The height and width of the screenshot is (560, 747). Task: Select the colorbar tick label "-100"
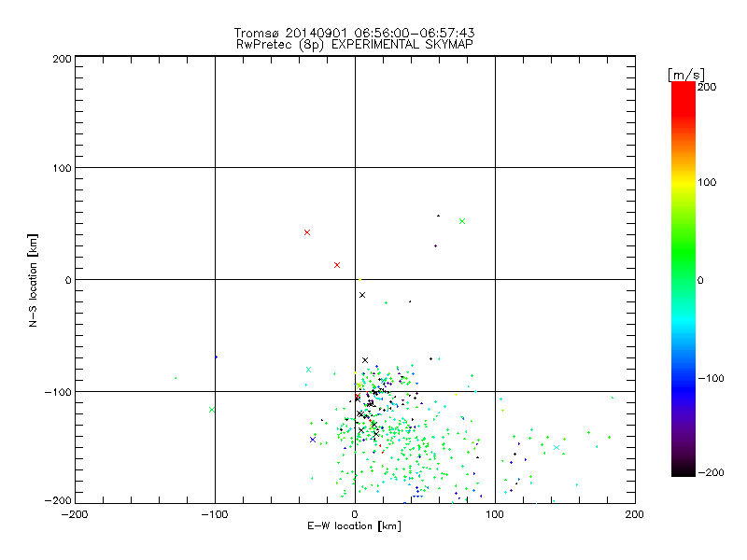coord(711,378)
